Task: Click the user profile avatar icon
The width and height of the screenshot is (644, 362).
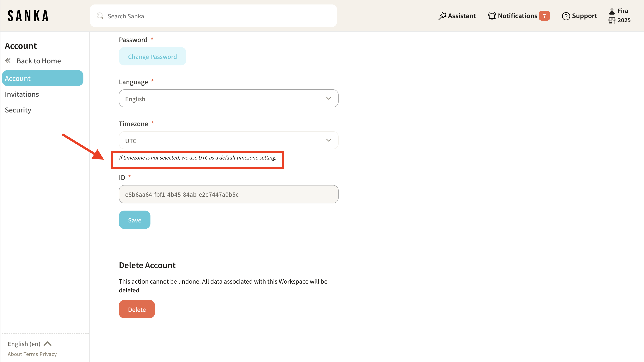Action: [x=612, y=11]
